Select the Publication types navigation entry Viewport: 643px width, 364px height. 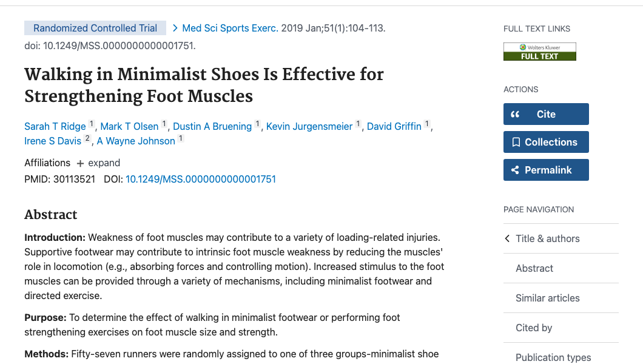pos(553,357)
